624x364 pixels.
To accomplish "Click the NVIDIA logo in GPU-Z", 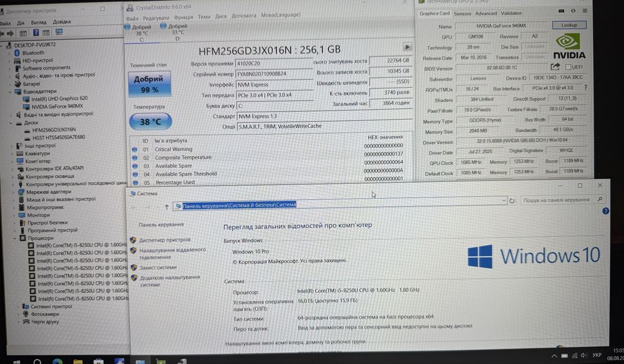I will tap(568, 46).
